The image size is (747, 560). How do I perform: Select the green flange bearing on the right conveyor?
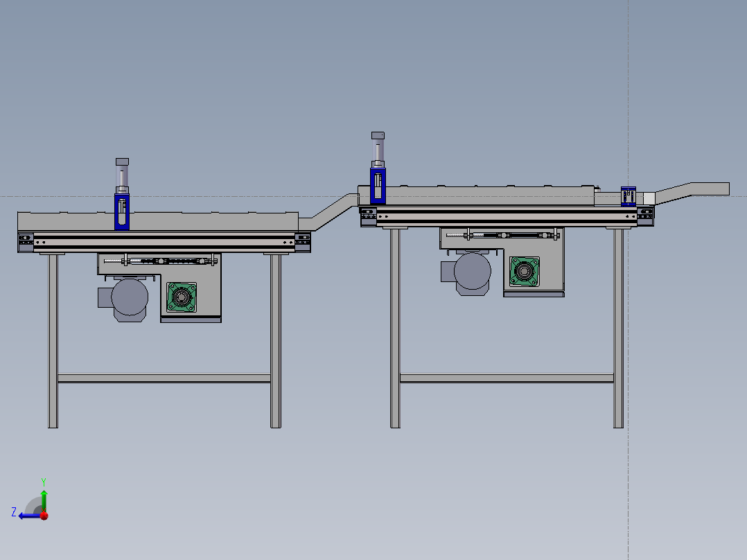click(525, 272)
